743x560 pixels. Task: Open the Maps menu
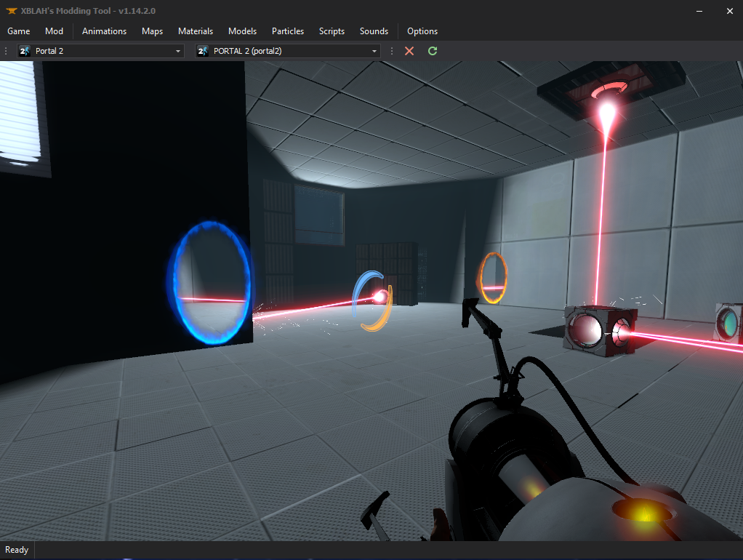152,31
